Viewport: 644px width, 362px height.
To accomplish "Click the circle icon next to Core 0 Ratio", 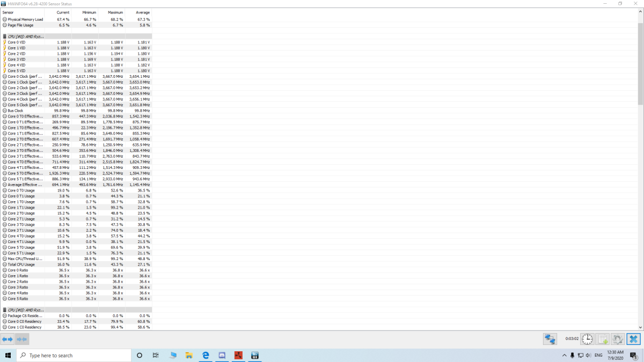I will (5, 270).
